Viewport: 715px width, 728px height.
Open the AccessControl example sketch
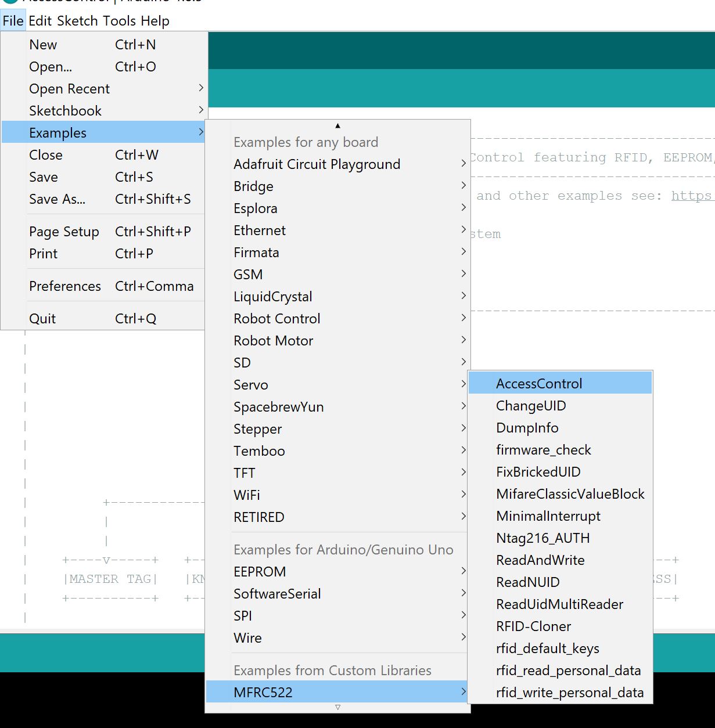coord(560,384)
